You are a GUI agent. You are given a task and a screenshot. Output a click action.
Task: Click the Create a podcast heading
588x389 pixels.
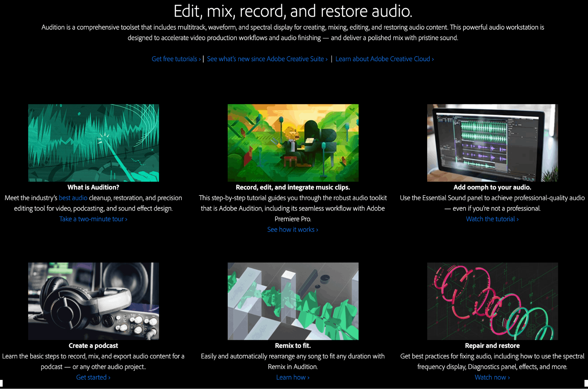point(93,346)
